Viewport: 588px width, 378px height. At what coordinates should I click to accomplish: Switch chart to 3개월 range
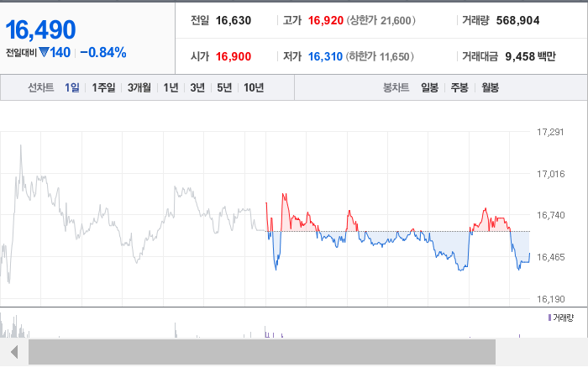pyautogui.click(x=139, y=87)
